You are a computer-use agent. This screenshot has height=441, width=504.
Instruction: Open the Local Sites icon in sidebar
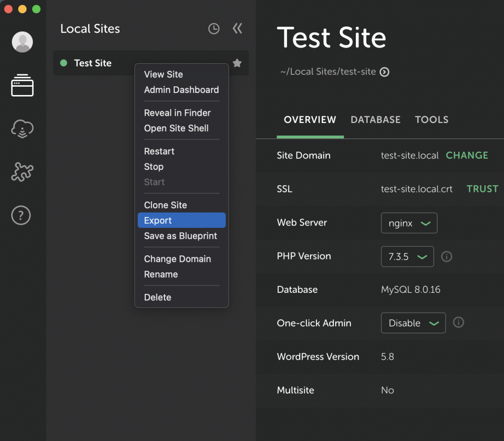click(x=22, y=86)
